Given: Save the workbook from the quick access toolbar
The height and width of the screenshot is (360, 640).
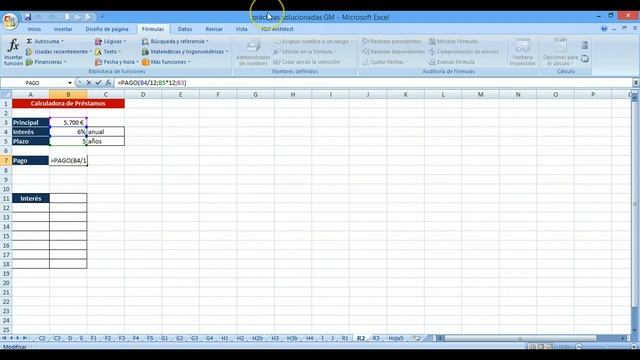Looking at the screenshot, I should click(28, 17).
